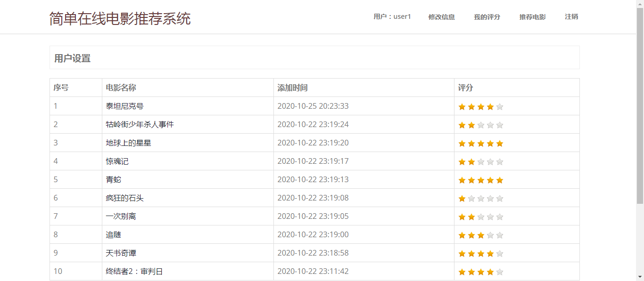The width and height of the screenshot is (644, 281).
Task: Select timestamp 2020-10-22 23:18:58
Action: click(313, 253)
